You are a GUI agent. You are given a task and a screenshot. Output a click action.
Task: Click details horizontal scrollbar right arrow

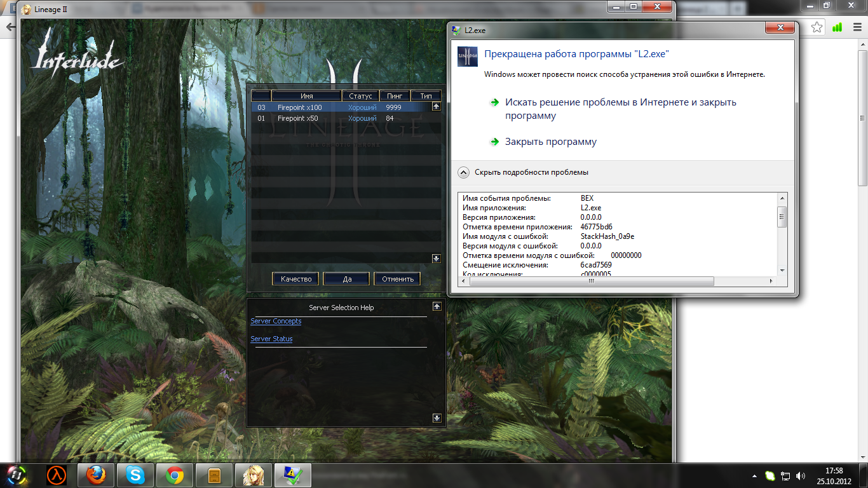click(x=772, y=281)
